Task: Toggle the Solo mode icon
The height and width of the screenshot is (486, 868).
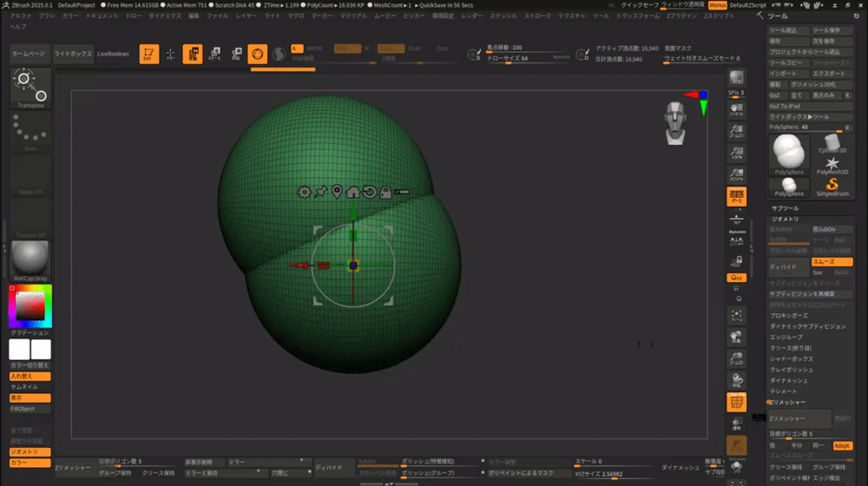Action: (x=736, y=467)
